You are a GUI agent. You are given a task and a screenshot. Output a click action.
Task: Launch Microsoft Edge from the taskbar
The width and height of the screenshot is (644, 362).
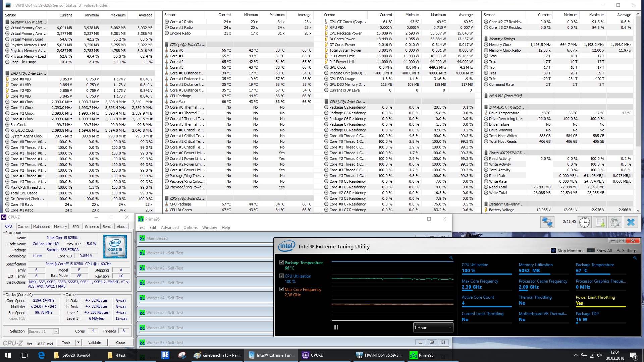tap(41, 355)
